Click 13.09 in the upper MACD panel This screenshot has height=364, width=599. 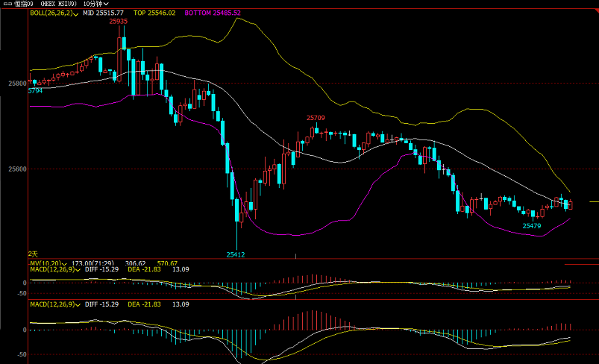[181, 270]
